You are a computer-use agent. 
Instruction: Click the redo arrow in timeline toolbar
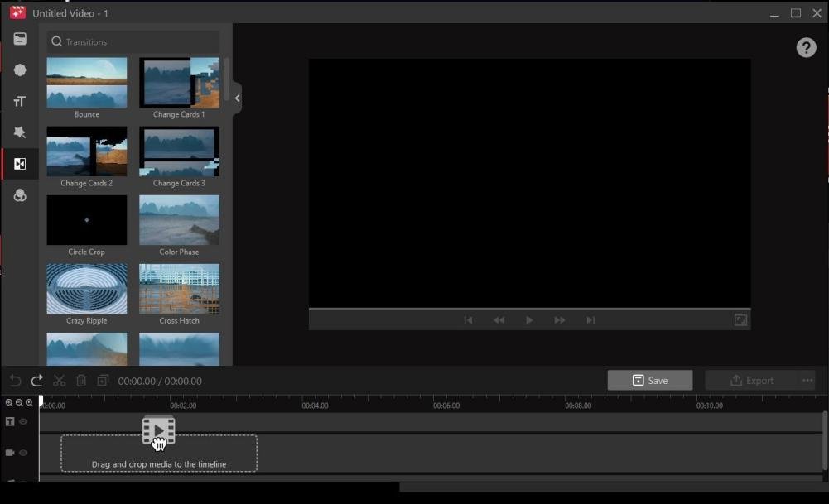click(x=37, y=381)
